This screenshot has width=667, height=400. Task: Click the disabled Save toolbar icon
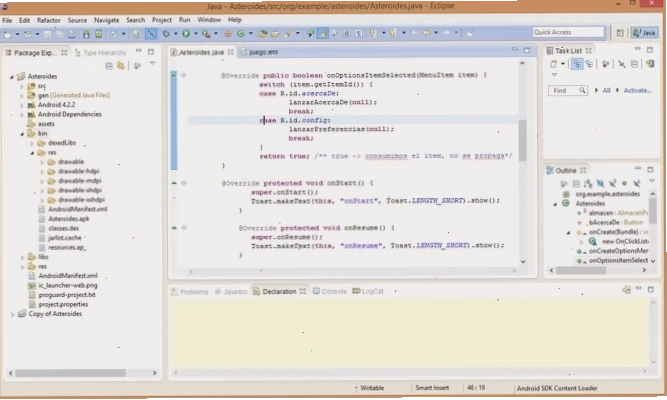[x=47, y=34]
